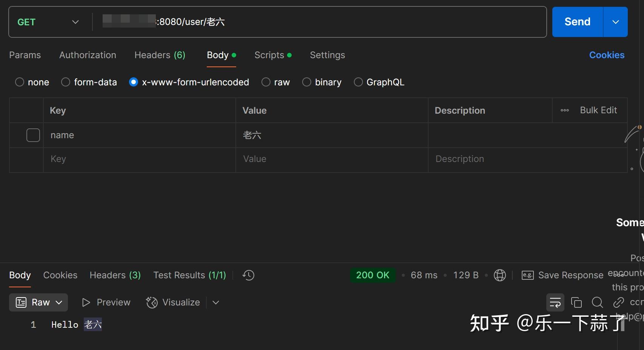644x350 pixels.
Task: Click the Visualize icon in the response bar
Action: pos(151,302)
